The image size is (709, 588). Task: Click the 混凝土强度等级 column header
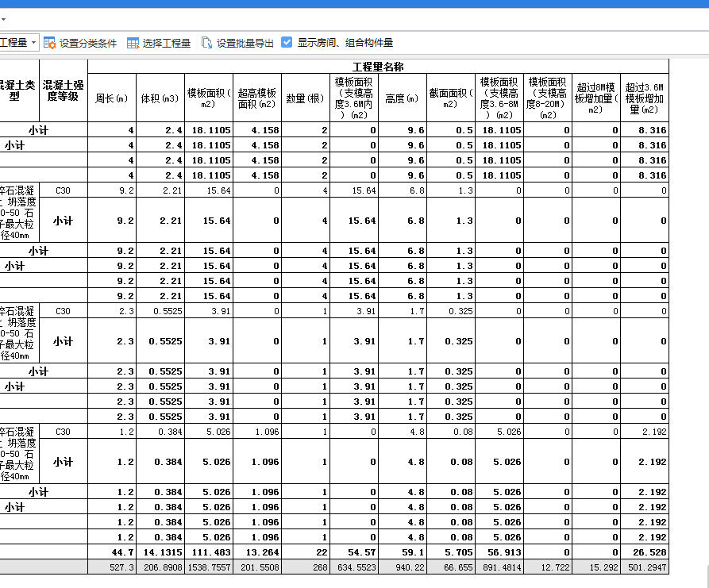coord(64,90)
